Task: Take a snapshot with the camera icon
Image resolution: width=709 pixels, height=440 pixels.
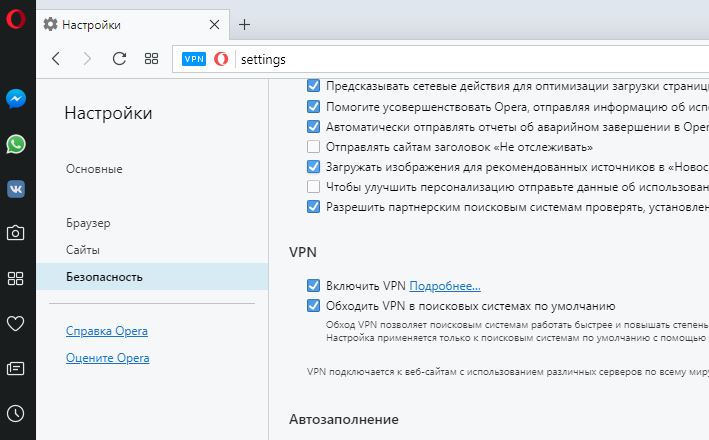Action: point(15,233)
